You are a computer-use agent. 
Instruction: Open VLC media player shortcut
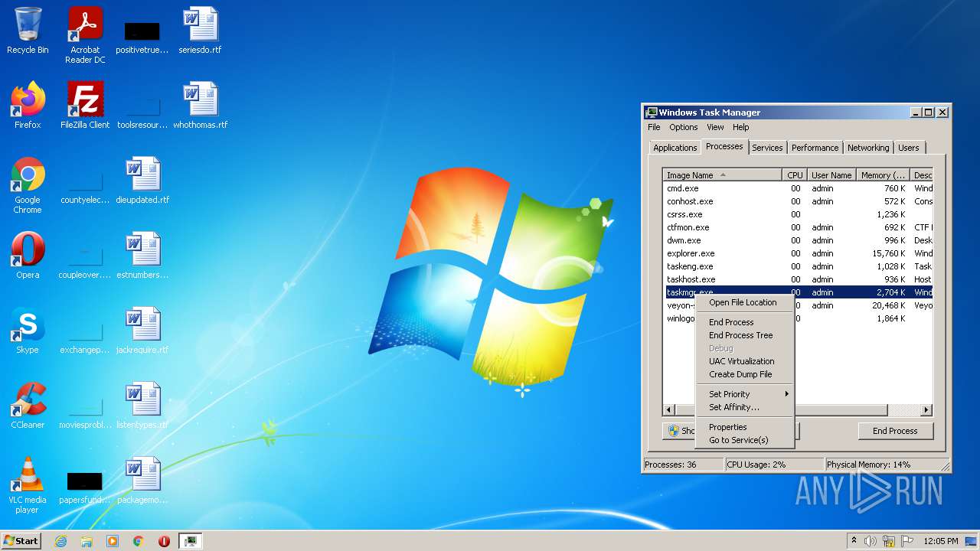(x=28, y=485)
